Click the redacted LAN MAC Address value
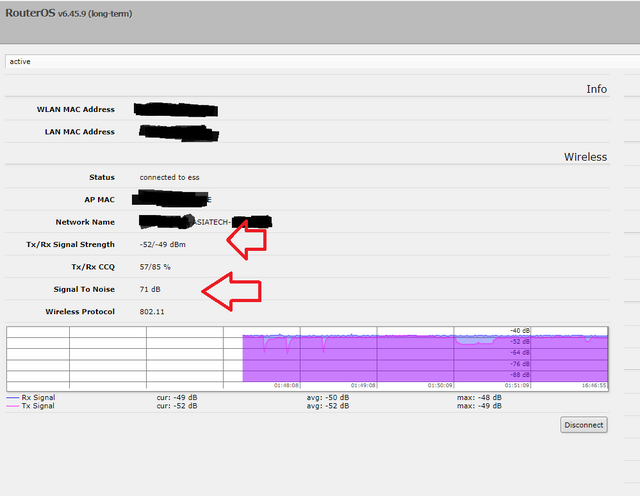Image resolution: width=640 pixels, height=496 pixels. pos(179,131)
